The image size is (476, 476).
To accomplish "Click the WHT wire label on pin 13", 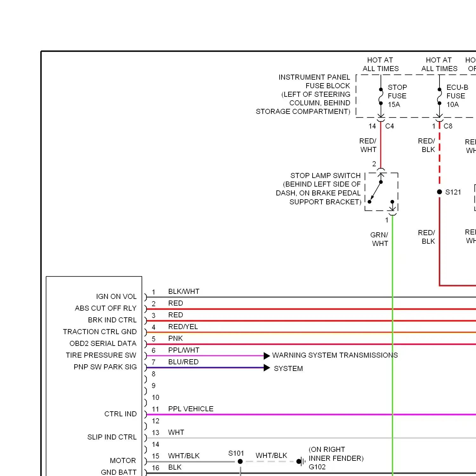I will [x=176, y=432].
